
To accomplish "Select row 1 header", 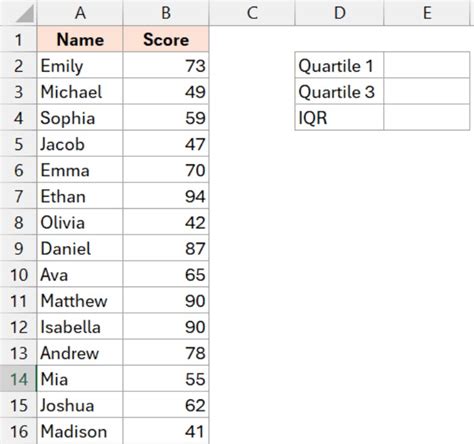I will [18, 39].
